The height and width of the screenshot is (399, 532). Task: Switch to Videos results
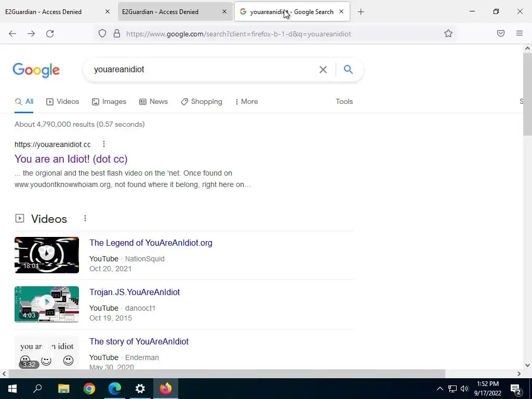63,101
